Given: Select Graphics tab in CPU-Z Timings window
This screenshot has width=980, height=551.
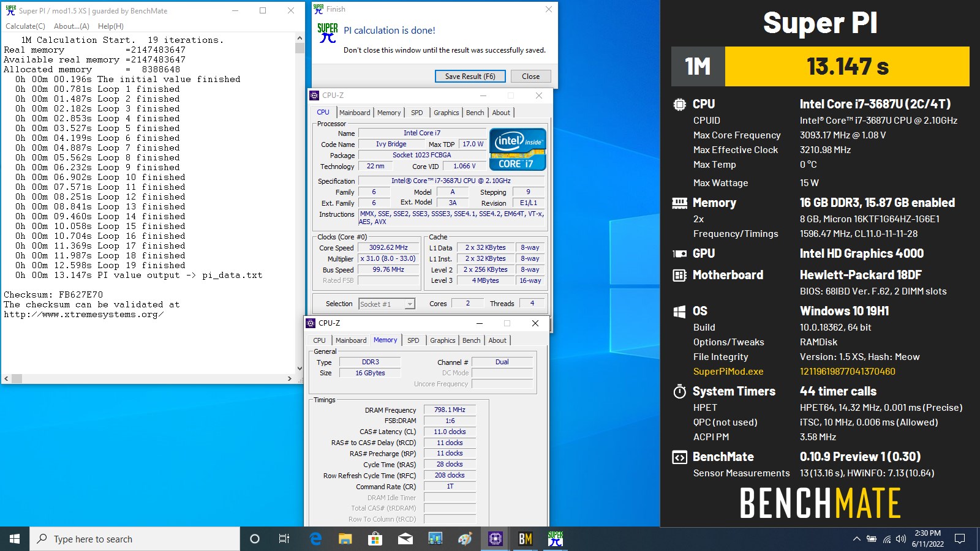Looking at the screenshot, I should 443,340.
